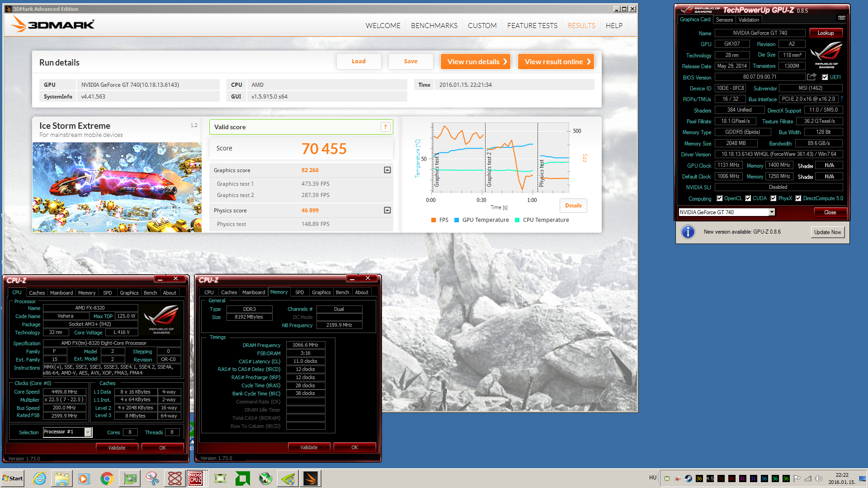
Task: Open the WELCOME tab in 3DMark
Action: click(x=383, y=26)
